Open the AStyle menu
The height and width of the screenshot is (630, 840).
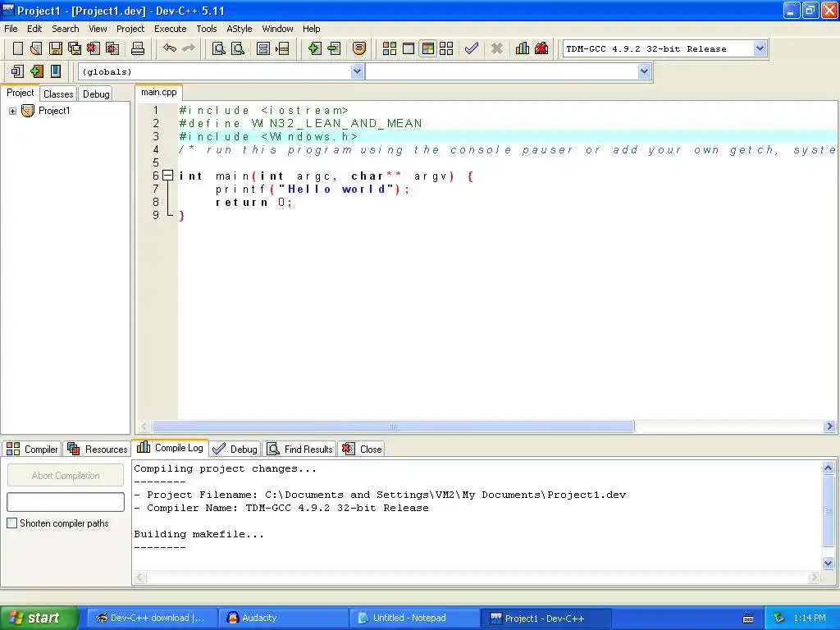pyautogui.click(x=239, y=29)
